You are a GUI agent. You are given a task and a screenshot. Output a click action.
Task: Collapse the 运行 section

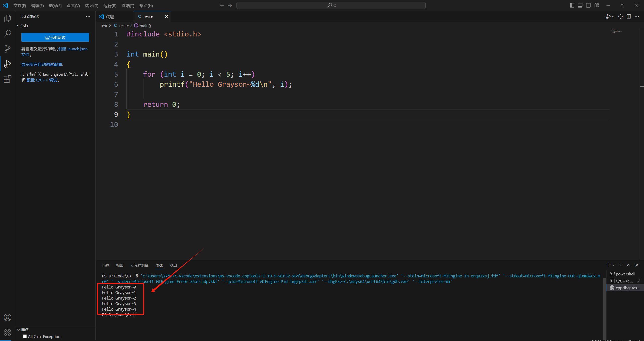(18, 26)
